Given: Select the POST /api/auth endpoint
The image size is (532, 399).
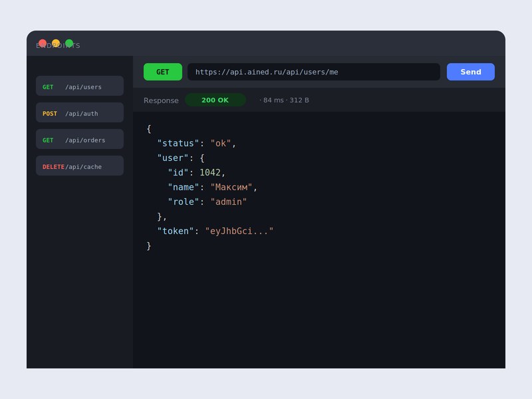Looking at the screenshot, I should (80, 112).
